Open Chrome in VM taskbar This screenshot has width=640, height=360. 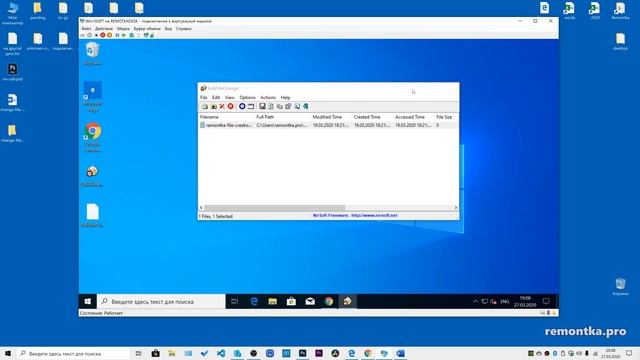click(329, 302)
